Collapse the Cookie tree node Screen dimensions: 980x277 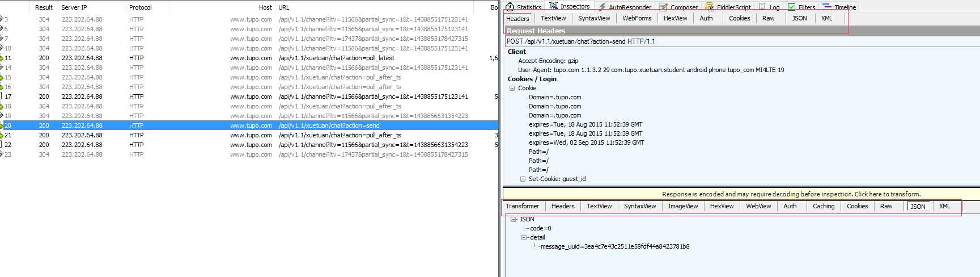pos(512,88)
